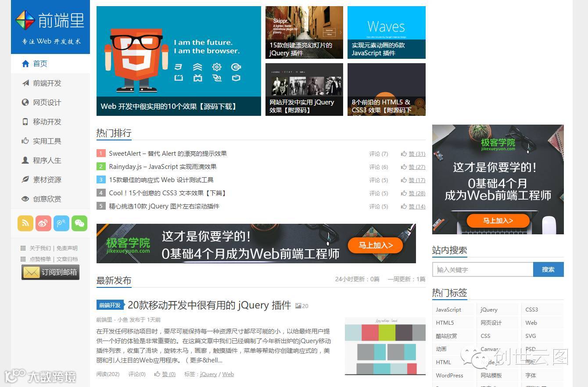Click the thumbs-up icon for CSS3 文本效果 article
This screenshot has height=387, width=588.
404,193
